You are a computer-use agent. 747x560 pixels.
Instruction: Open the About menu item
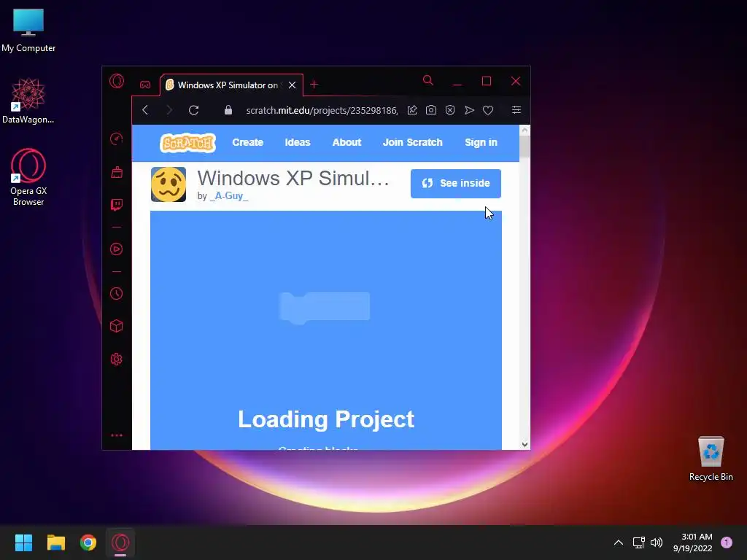point(347,142)
